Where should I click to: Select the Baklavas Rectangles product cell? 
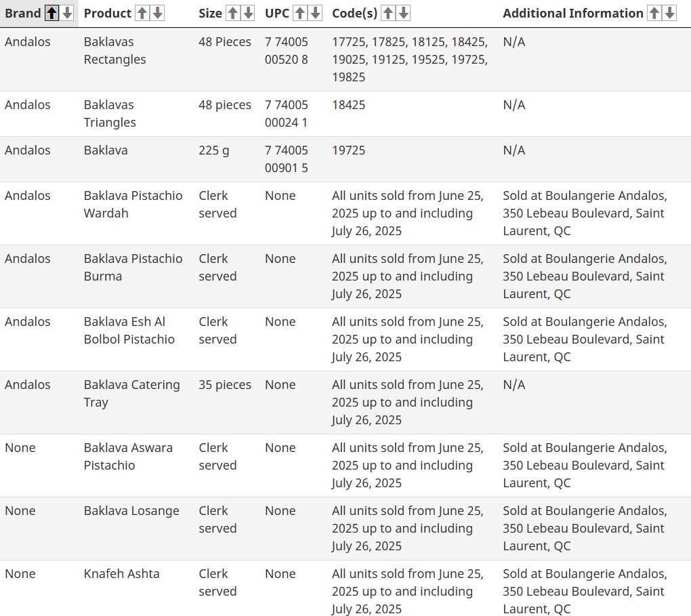tap(114, 51)
